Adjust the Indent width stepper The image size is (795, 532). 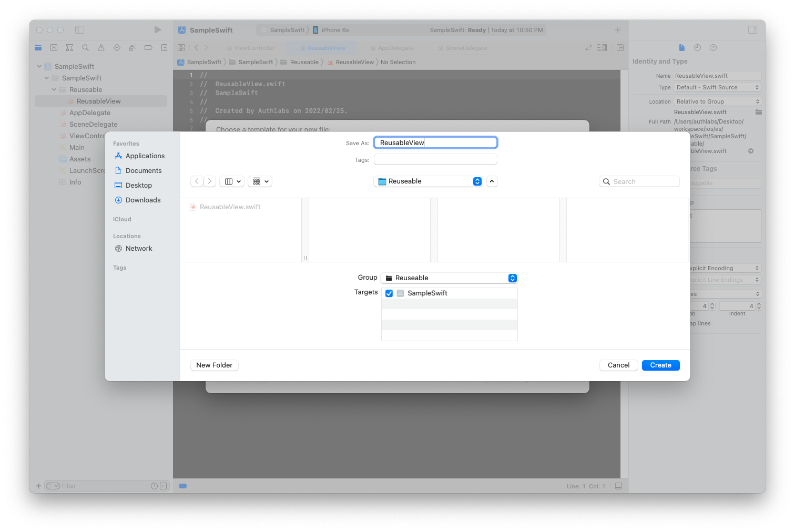759,306
